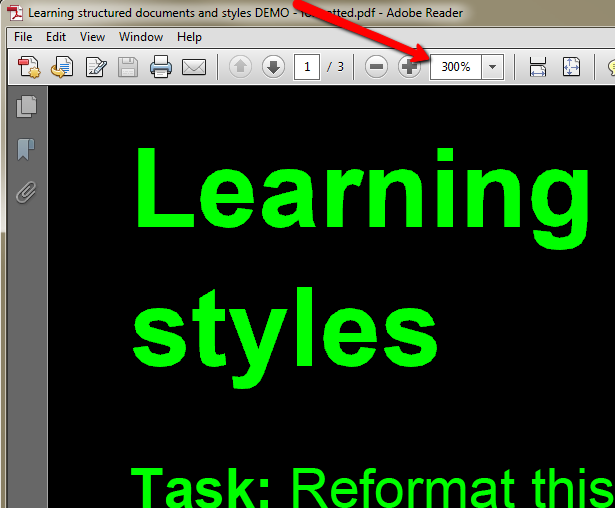Click the Fit one full page icon
The width and height of the screenshot is (615, 508).
pos(571,67)
